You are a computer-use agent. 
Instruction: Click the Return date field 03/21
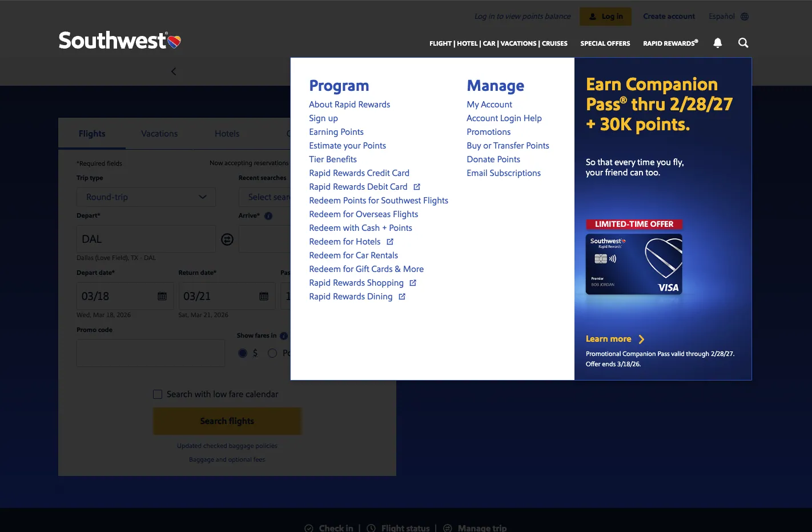pos(227,296)
